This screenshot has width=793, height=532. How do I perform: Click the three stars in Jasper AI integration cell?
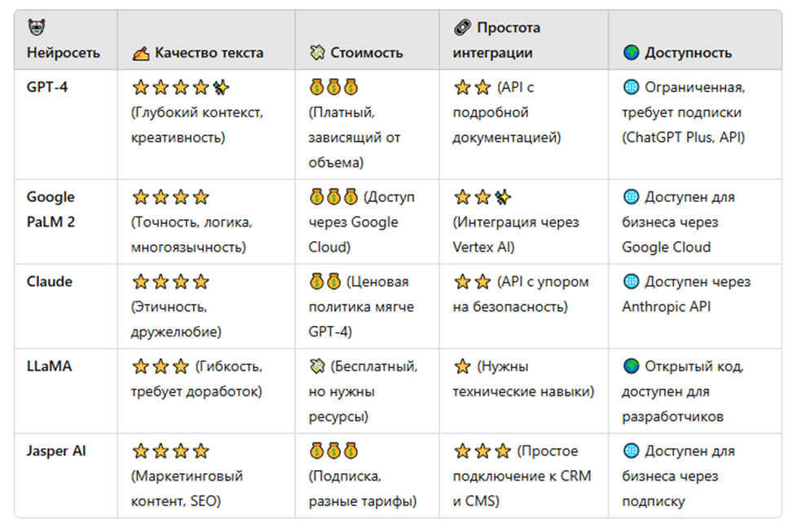pyautogui.click(x=482, y=451)
